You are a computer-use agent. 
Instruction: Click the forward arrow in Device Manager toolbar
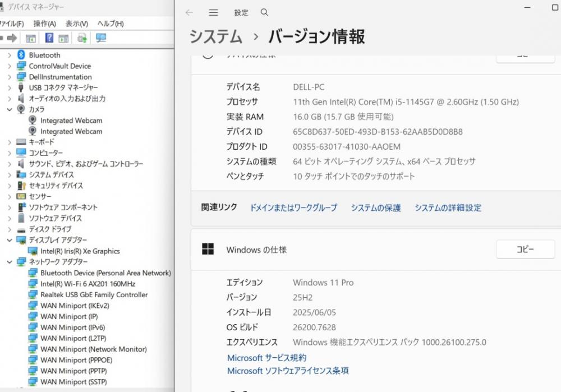pyautogui.click(x=12, y=38)
